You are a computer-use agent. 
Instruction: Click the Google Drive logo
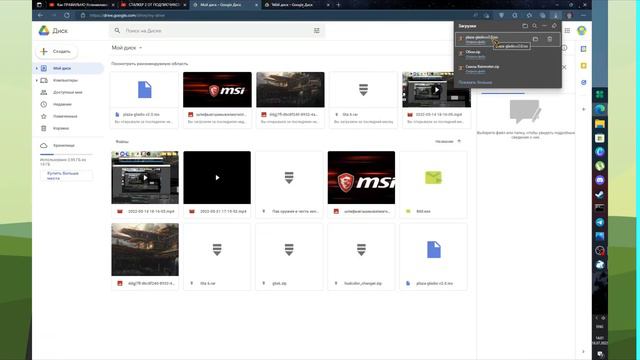[44, 31]
